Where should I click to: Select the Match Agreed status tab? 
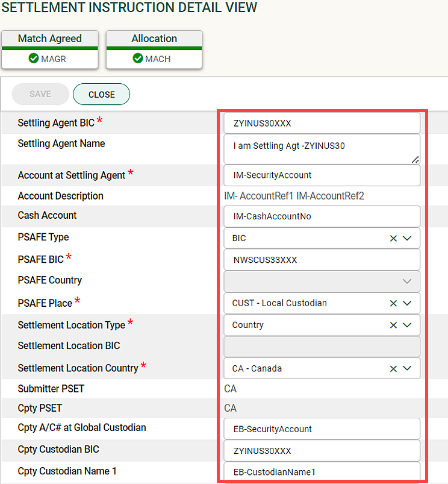point(50,49)
